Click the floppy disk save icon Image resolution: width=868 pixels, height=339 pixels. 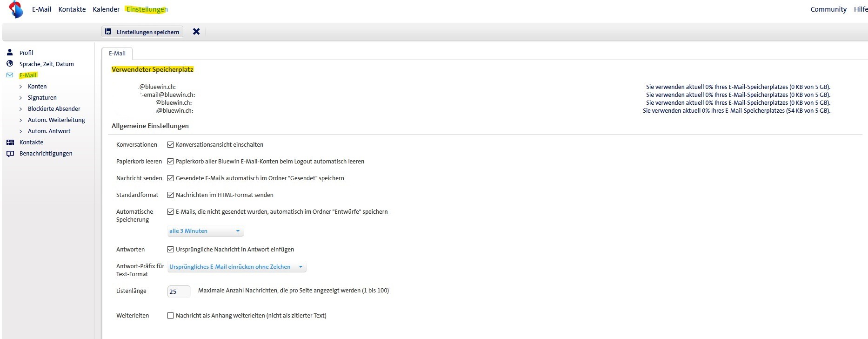coord(108,32)
